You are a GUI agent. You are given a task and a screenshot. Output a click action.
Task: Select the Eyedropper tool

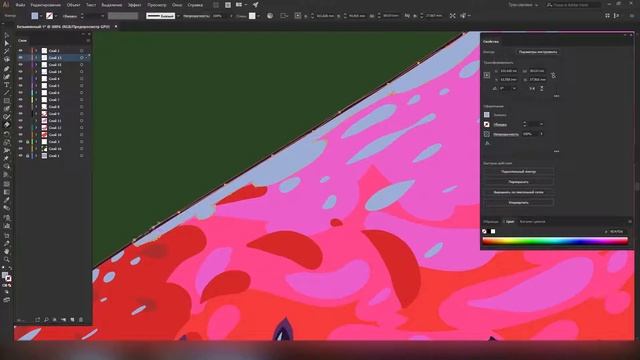[7, 200]
